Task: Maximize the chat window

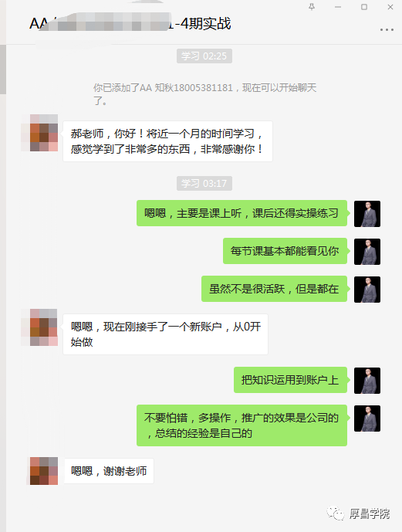Action: [364, 7]
